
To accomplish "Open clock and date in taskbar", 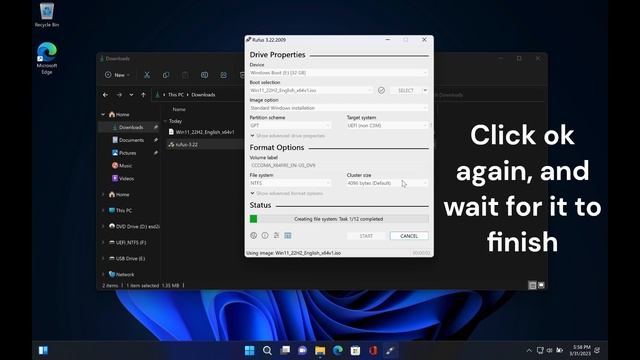I will coord(581,350).
